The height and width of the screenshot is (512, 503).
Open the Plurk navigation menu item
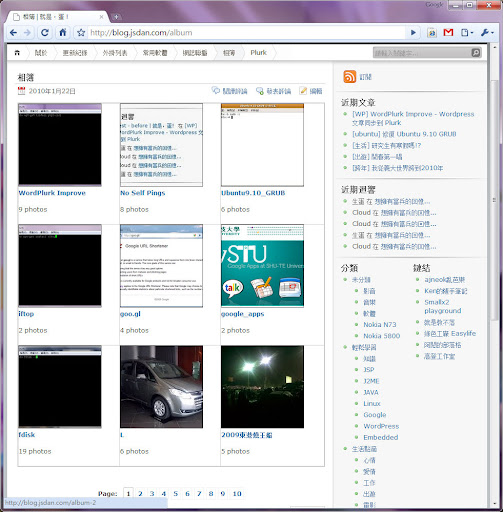click(x=258, y=53)
